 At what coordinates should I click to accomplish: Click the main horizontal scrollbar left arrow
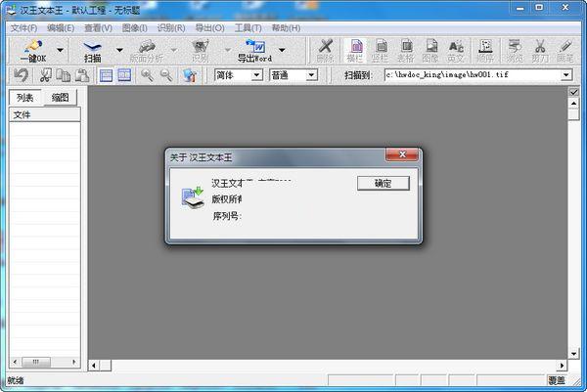coord(94,366)
